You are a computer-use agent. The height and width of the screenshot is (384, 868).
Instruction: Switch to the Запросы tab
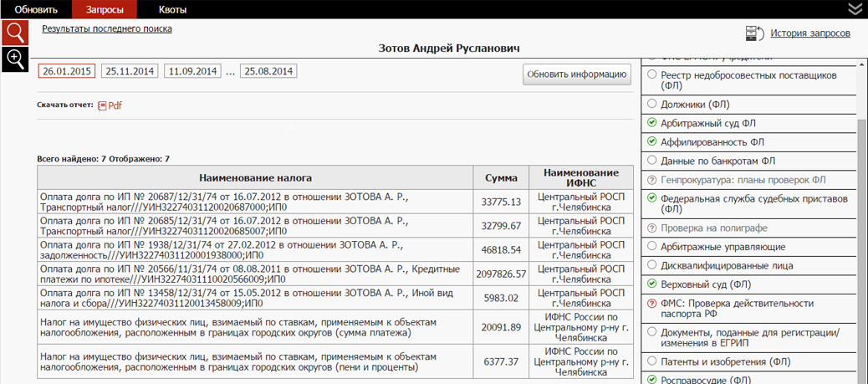(105, 9)
